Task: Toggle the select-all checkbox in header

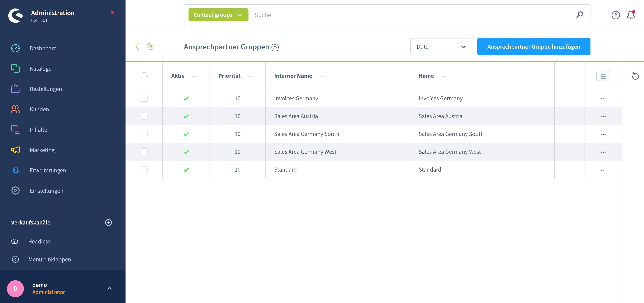Action: click(x=144, y=76)
